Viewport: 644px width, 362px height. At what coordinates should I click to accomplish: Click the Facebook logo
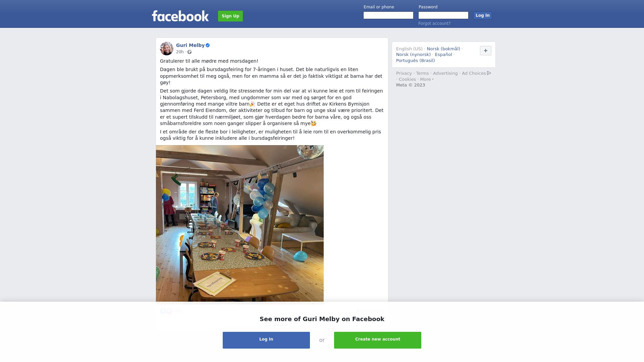[180, 16]
